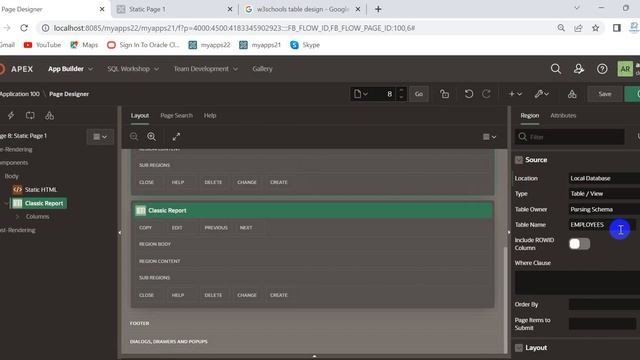Share this page from the address bar
Screen dimensions: 640x360
point(578,28)
